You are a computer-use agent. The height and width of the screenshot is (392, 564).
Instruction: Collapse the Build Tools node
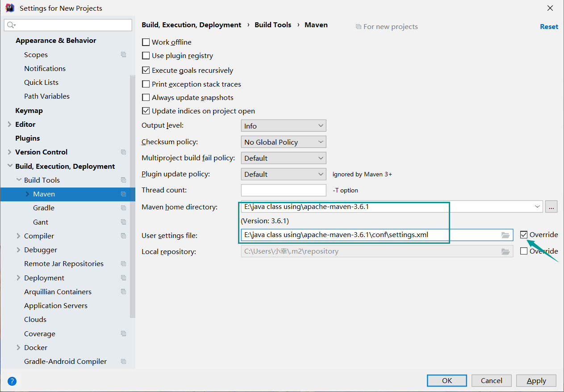coord(19,180)
